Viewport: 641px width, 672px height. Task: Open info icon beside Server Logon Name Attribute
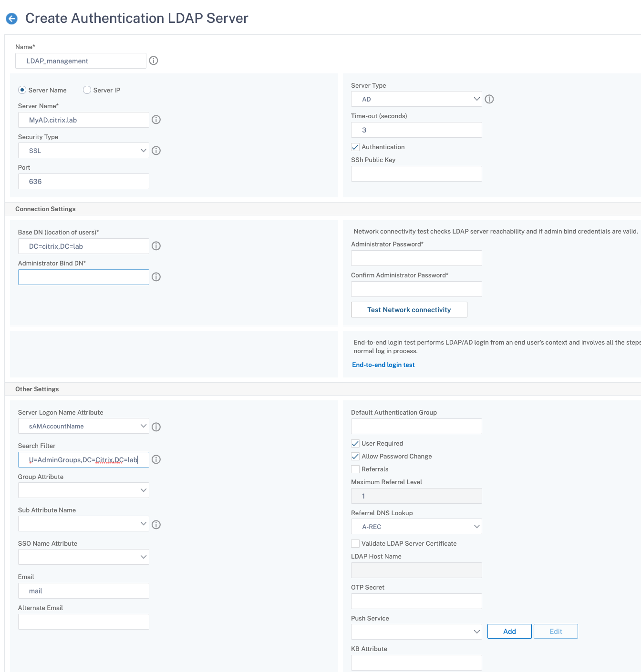point(156,427)
